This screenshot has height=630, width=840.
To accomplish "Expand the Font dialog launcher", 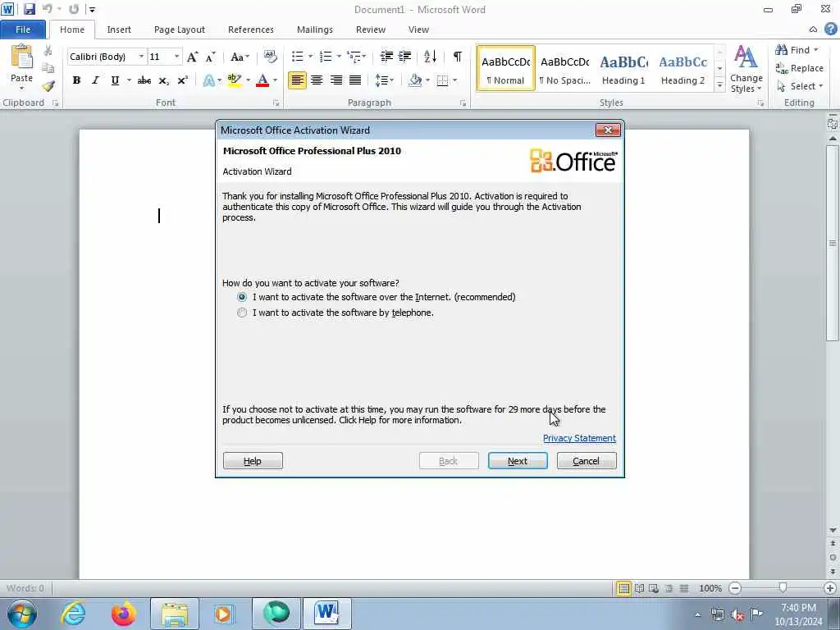I will [x=276, y=103].
